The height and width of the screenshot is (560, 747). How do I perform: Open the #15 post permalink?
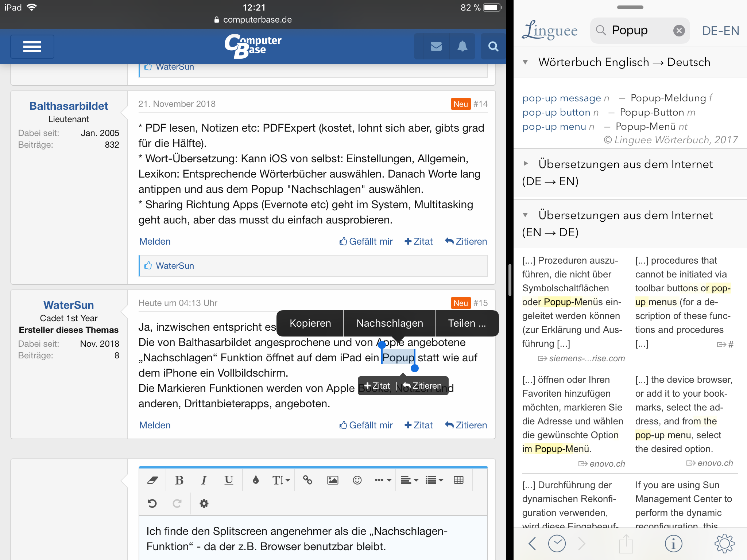[x=481, y=303]
